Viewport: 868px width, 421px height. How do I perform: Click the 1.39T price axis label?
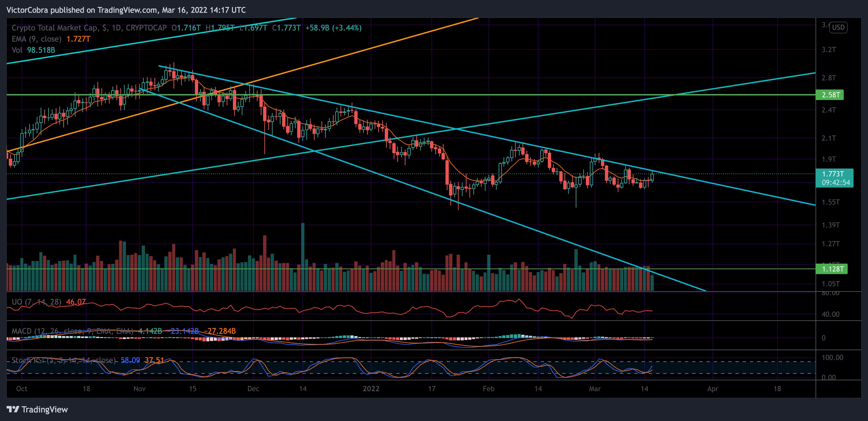pyautogui.click(x=831, y=225)
